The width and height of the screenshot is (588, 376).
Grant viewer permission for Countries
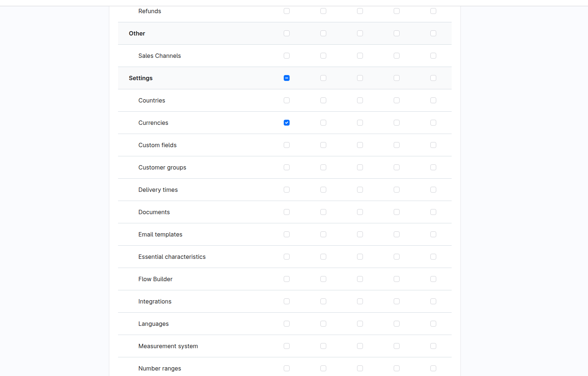point(287,100)
